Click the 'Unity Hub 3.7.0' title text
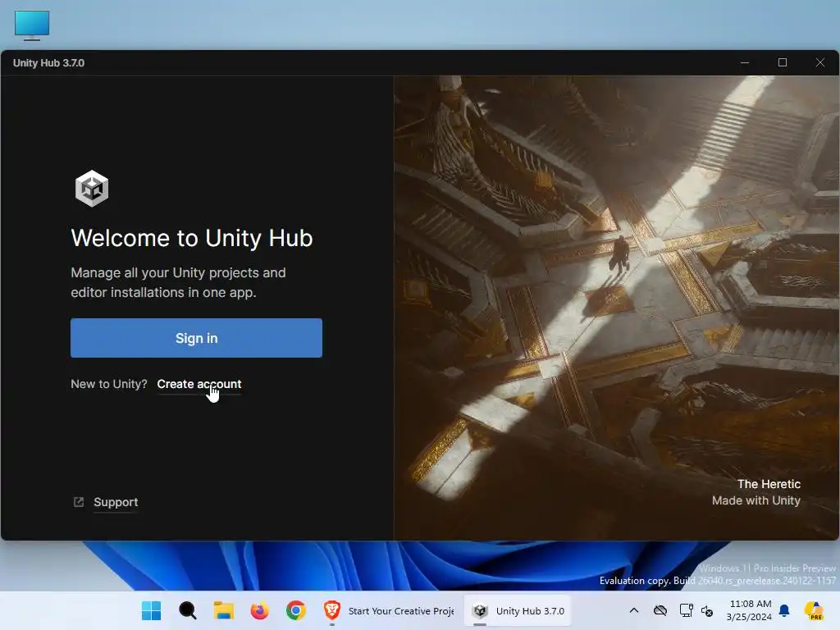 click(48, 62)
